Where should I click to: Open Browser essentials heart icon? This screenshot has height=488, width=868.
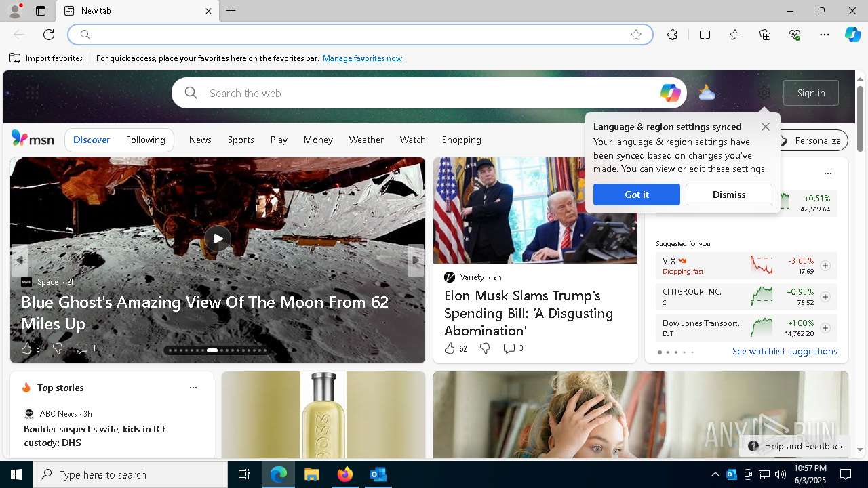click(795, 35)
